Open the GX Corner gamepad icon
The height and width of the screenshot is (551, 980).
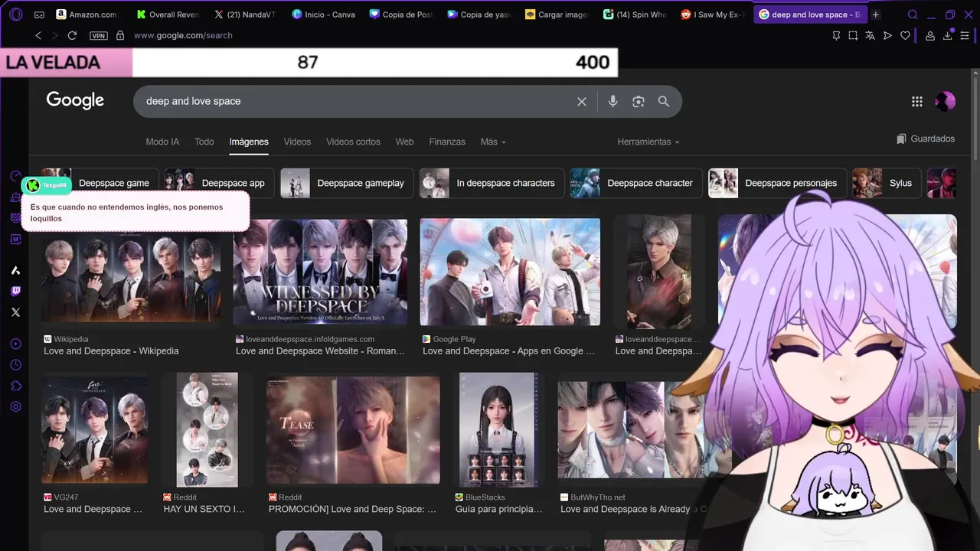pyautogui.click(x=39, y=15)
